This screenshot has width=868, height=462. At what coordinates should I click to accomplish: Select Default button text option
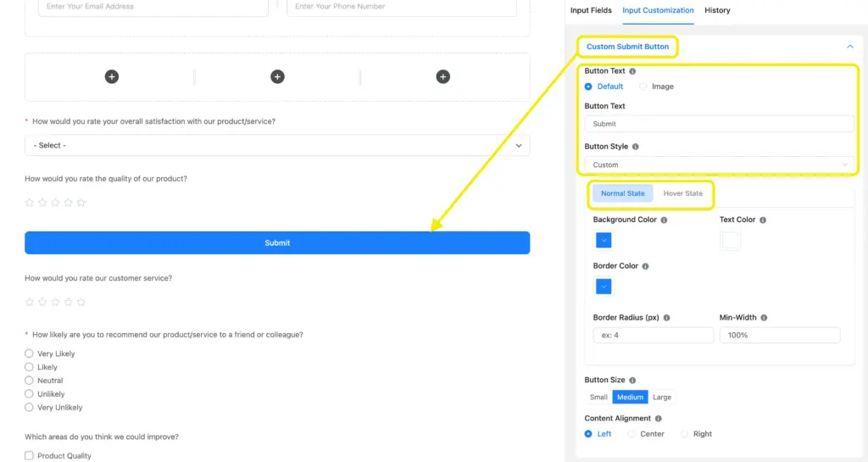tap(588, 86)
